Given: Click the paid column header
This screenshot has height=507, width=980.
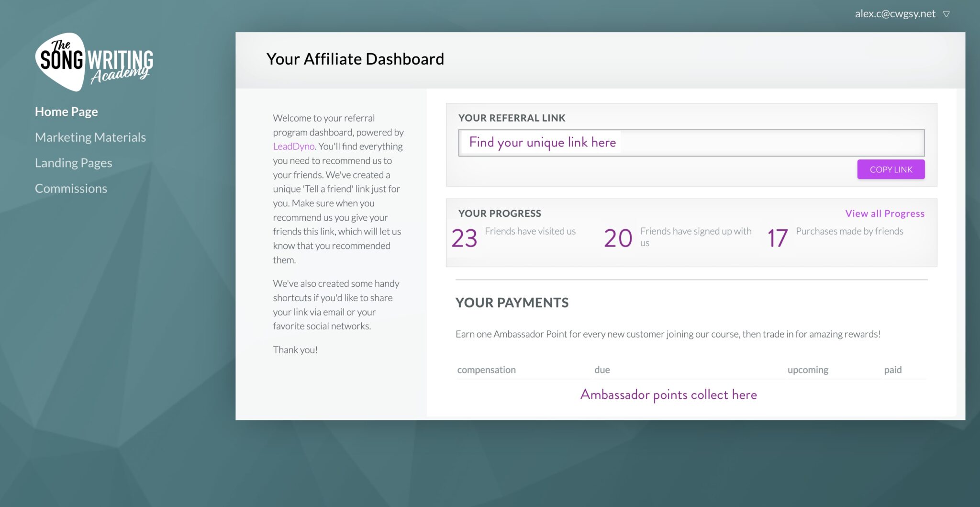Looking at the screenshot, I should click(x=892, y=370).
